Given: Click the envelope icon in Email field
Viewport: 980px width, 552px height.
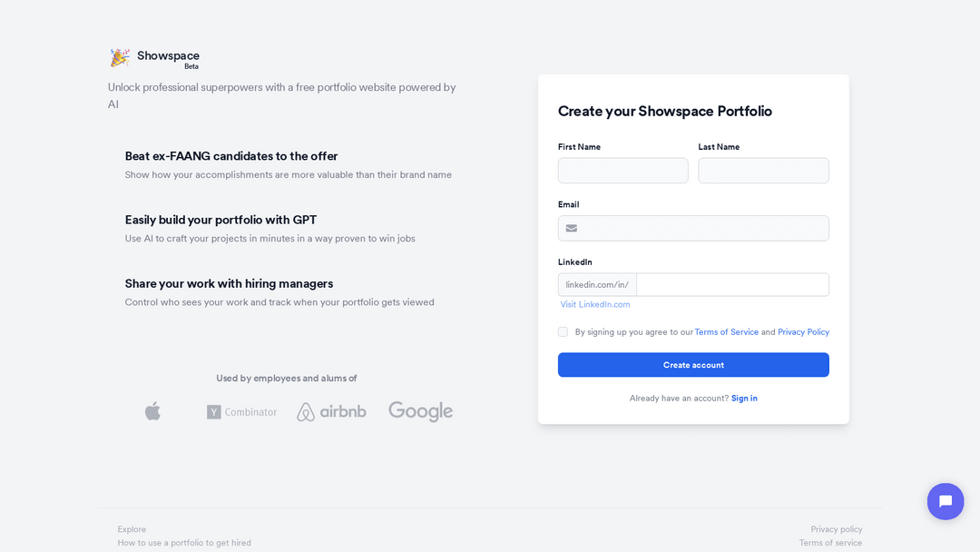Looking at the screenshot, I should (572, 228).
